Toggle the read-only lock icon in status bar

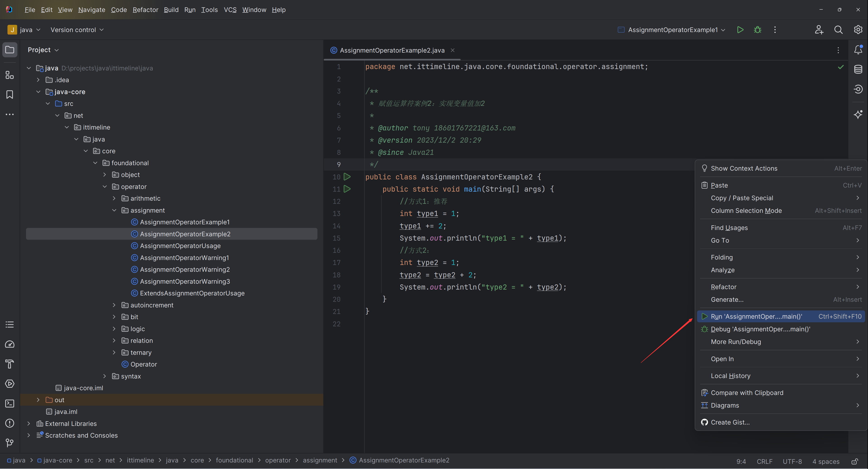click(855, 461)
